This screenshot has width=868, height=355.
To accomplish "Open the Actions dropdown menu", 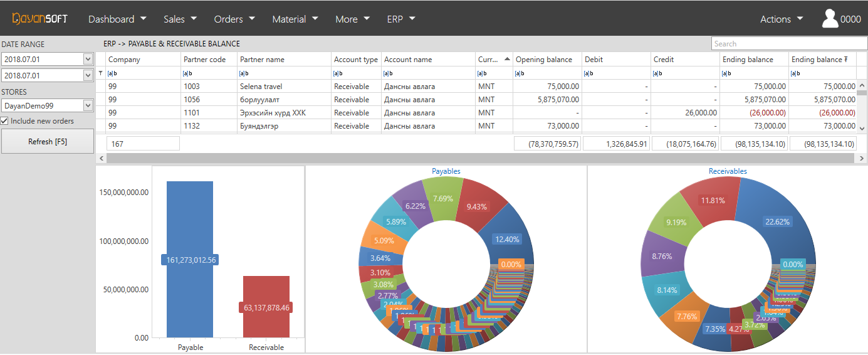I will [782, 19].
